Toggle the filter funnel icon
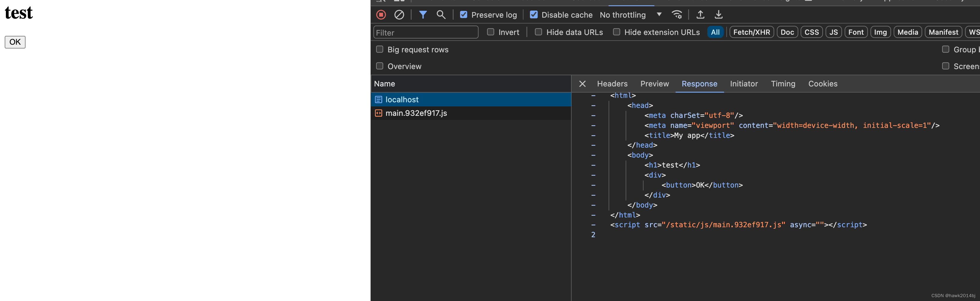 [x=423, y=15]
